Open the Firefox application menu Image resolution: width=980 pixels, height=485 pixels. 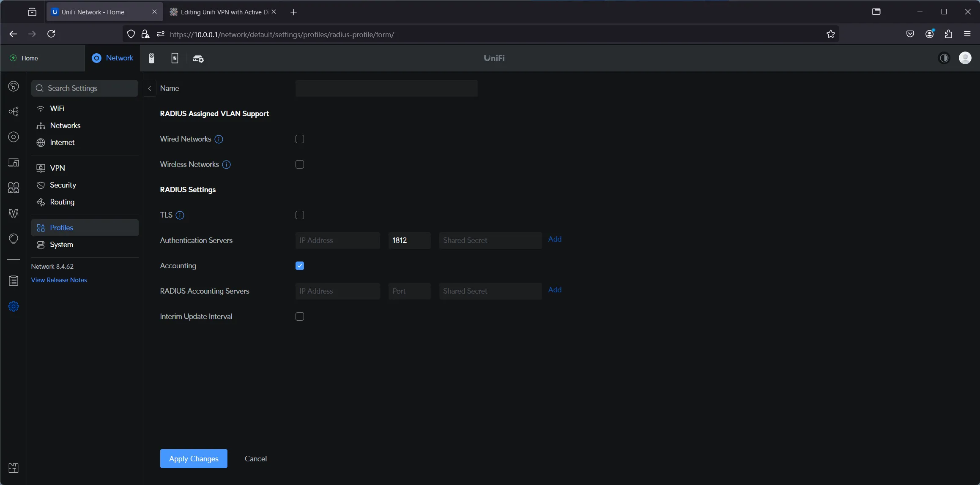tap(967, 34)
